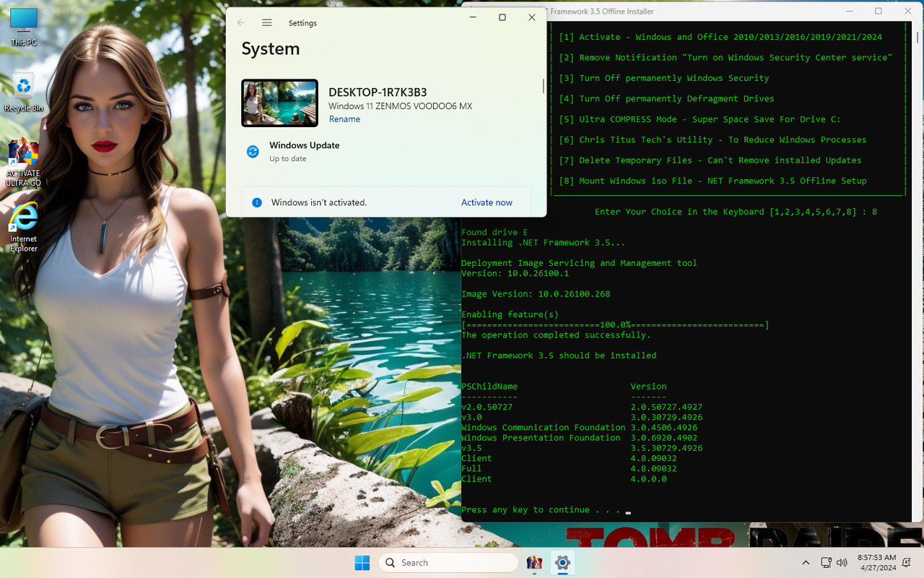Minimize the Settings window
Viewport: 924px width, 578px height.
pos(473,17)
